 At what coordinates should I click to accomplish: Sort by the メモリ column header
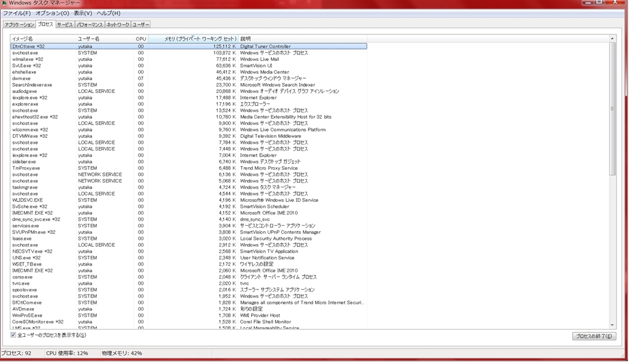point(200,39)
